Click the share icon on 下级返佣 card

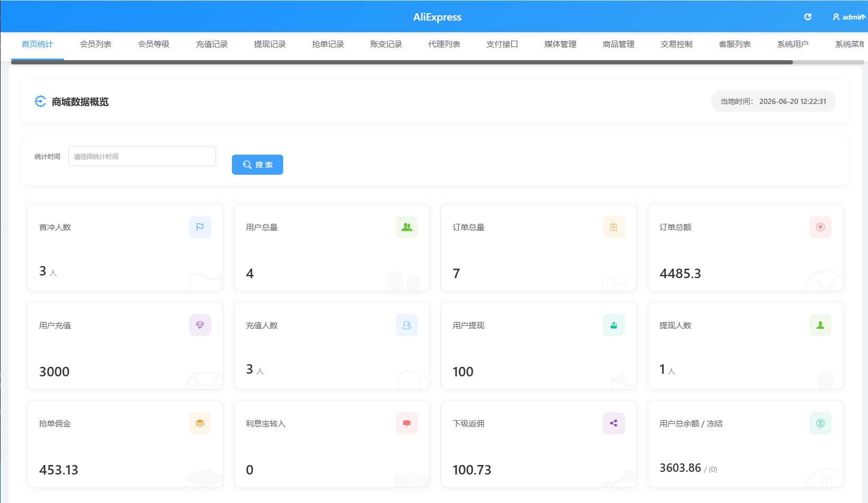pyautogui.click(x=614, y=423)
